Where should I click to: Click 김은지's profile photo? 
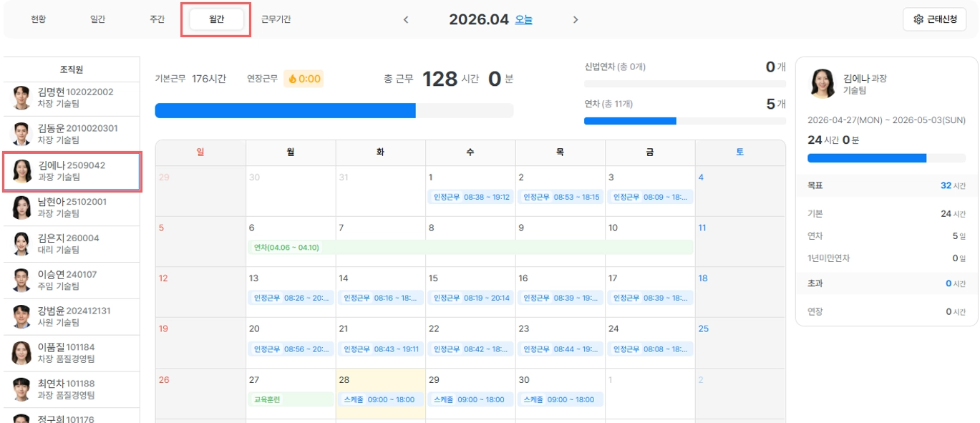tap(22, 244)
